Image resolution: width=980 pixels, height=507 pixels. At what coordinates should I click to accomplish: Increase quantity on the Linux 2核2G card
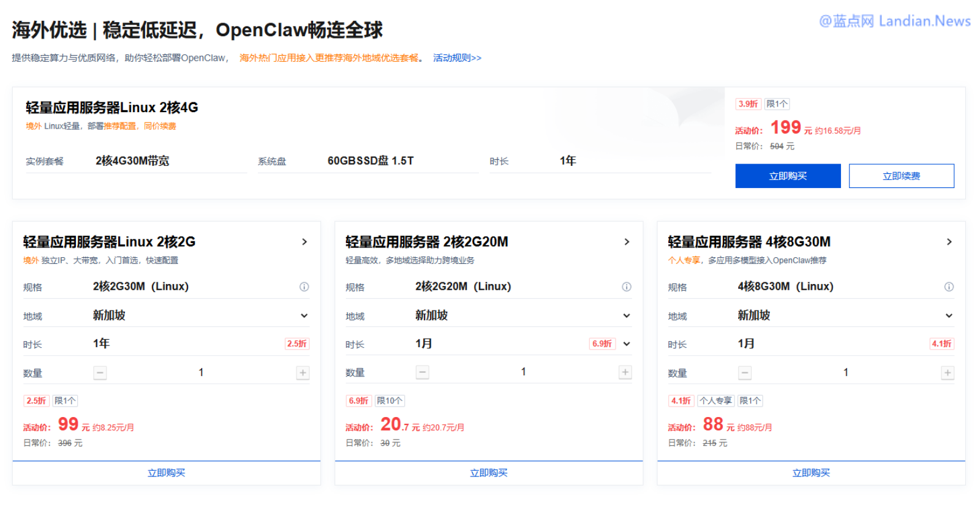(x=303, y=373)
